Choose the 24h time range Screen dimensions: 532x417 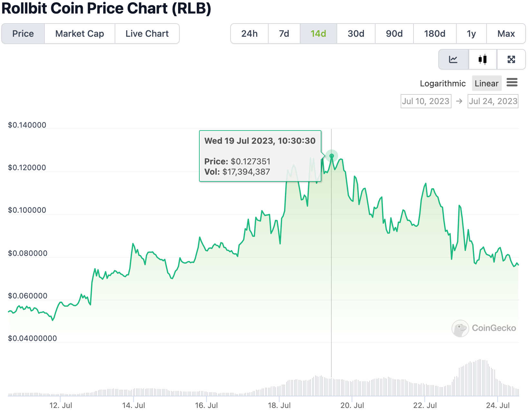(249, 34)
